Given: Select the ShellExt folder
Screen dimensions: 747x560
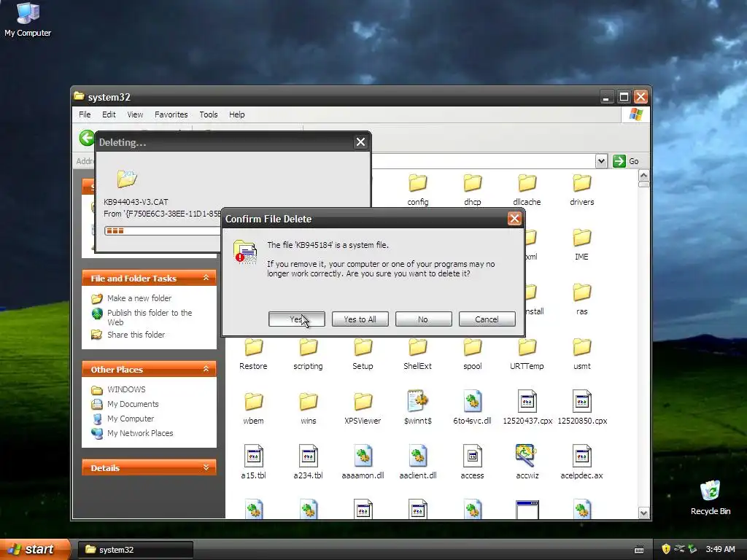Looking at the screenshot, I should click(x=417, y=354).
